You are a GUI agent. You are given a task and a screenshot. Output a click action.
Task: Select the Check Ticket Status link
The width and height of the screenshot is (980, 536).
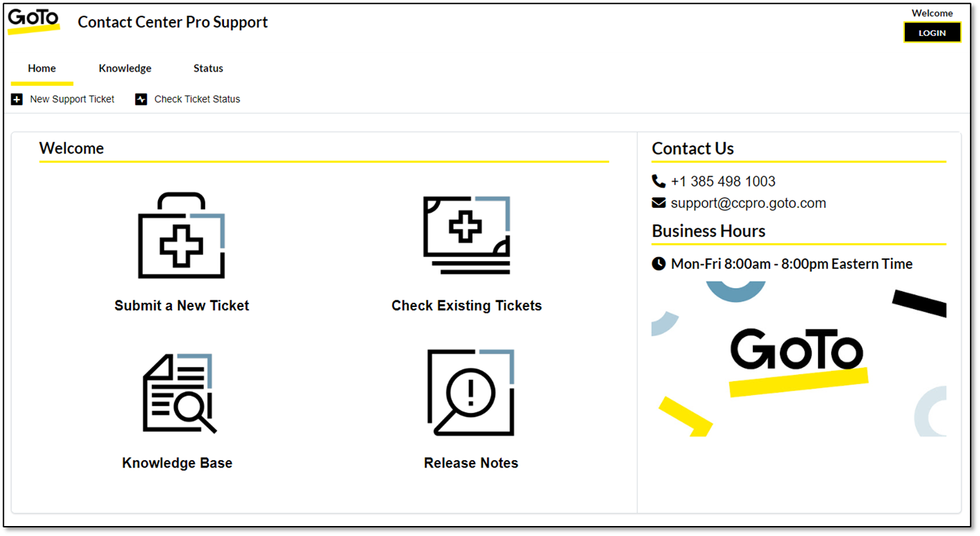197,100
